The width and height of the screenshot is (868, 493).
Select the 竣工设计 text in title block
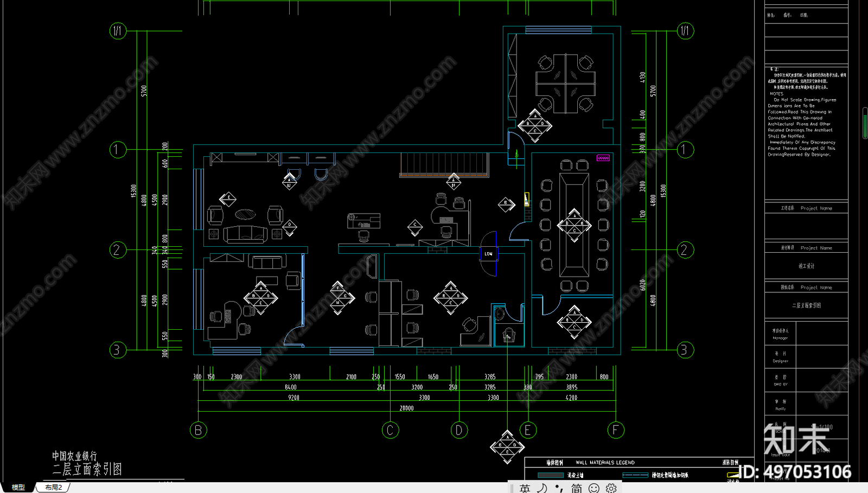pos(806,266)
